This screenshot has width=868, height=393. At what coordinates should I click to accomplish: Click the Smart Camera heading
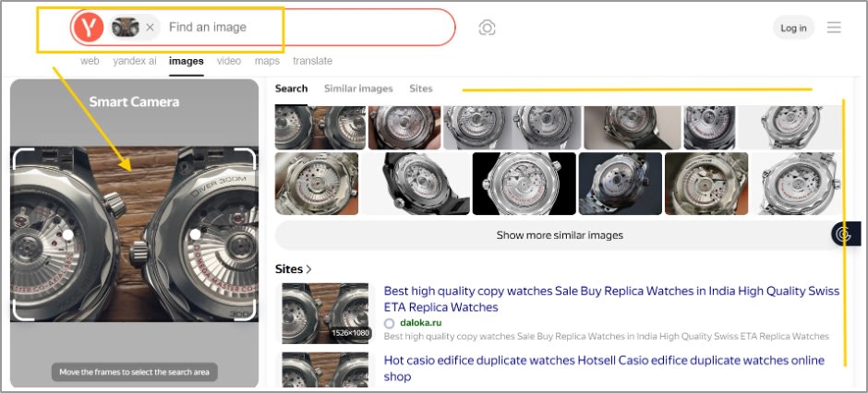click(134, 101)
